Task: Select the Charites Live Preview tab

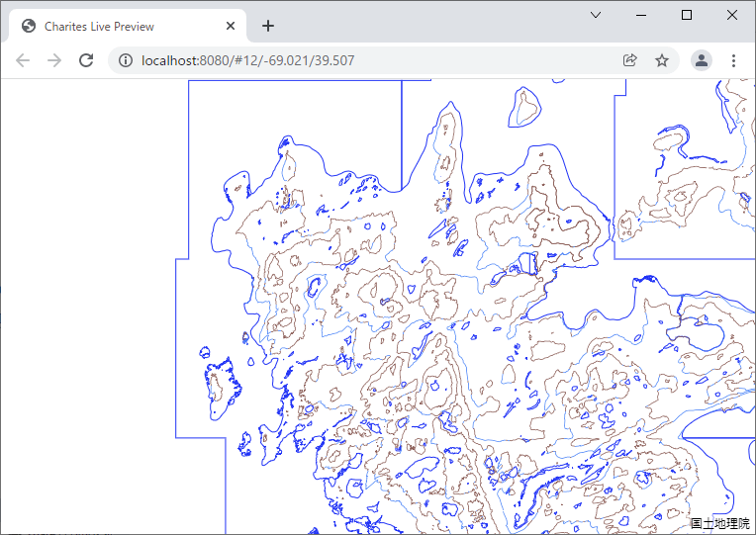Action: tap(128, 26)
